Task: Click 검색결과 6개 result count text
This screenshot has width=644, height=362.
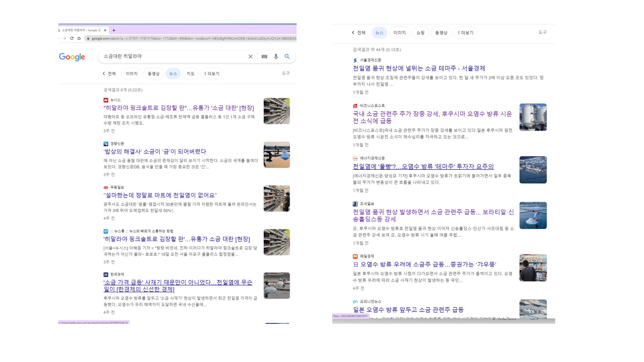Action: coord(123,90)
